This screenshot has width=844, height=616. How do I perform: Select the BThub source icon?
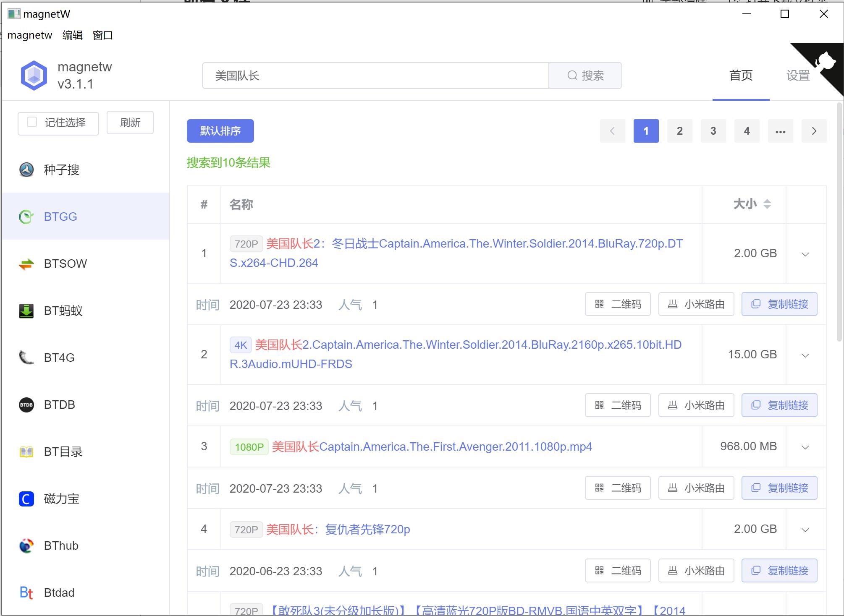26,546
